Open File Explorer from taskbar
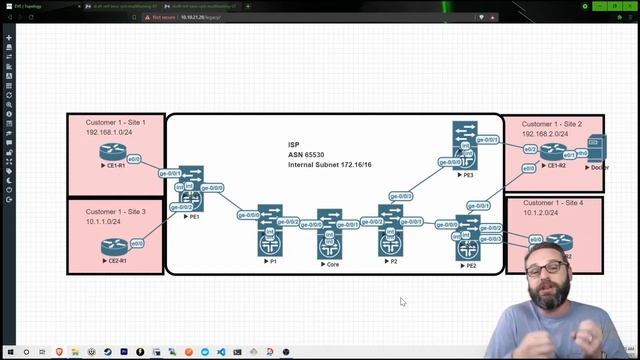Image resolution: width=640 pixels, height=360 pixels. click(75, 352)
